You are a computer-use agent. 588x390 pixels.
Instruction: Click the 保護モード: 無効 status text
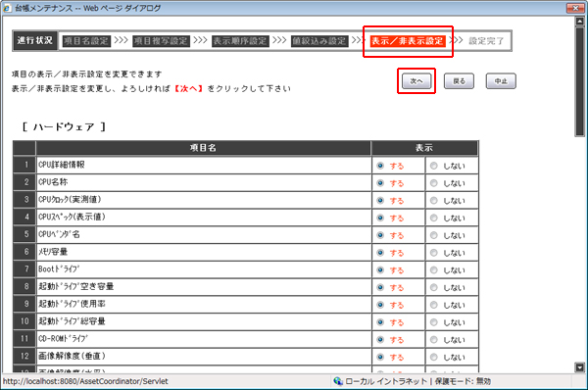coord(463,381)
